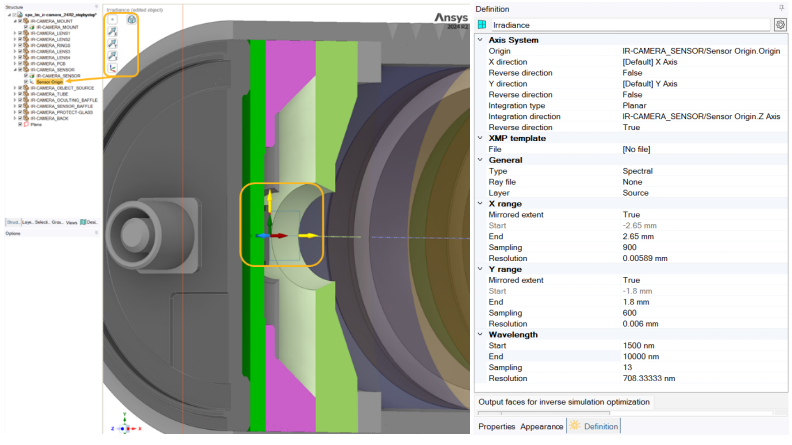Switch to the Groups tab
This screenshot has height=445, width=792.
tap(58, 222)
